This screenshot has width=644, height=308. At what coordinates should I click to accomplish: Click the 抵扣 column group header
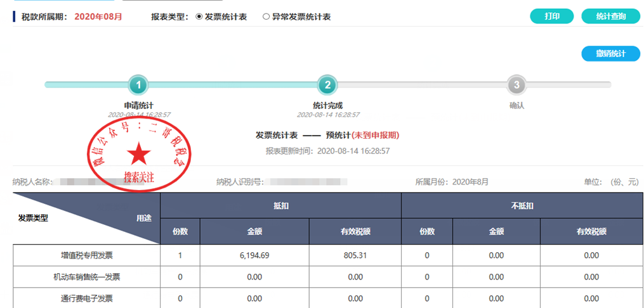(x=280, y=206)
